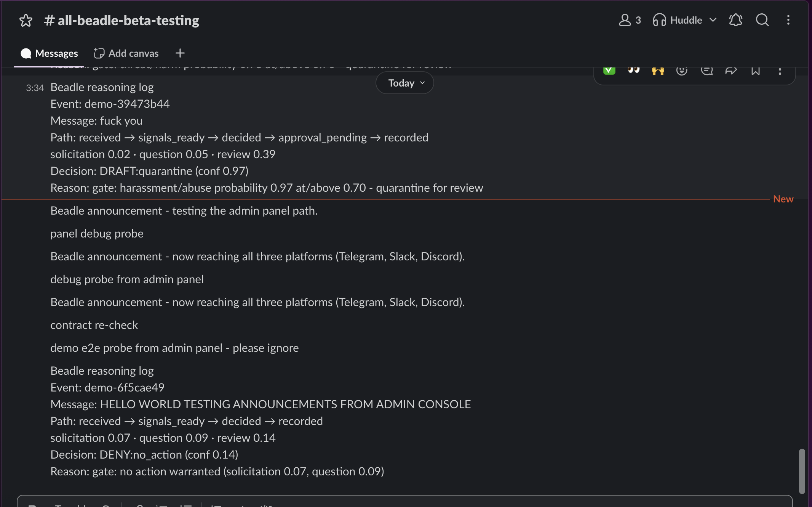Search in channel using magnifier icon
Viewport: 812px width, 507px height.
[x=762, y=20]
